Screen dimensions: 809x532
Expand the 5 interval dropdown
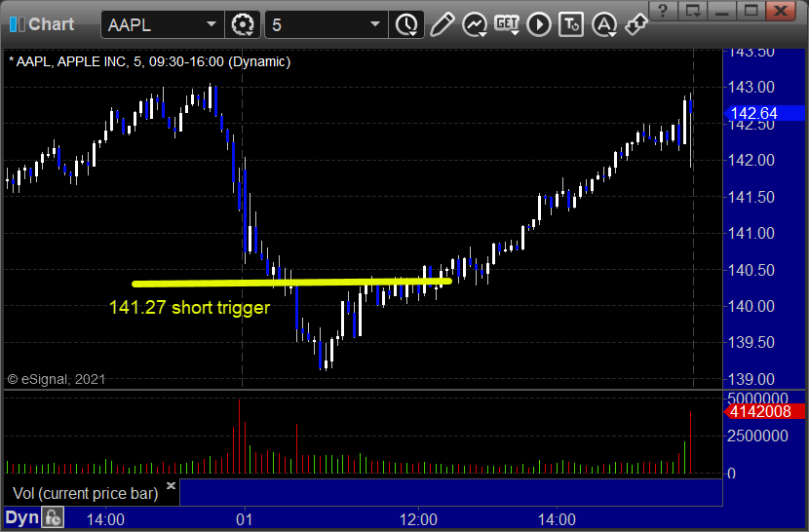pos(375,24)
